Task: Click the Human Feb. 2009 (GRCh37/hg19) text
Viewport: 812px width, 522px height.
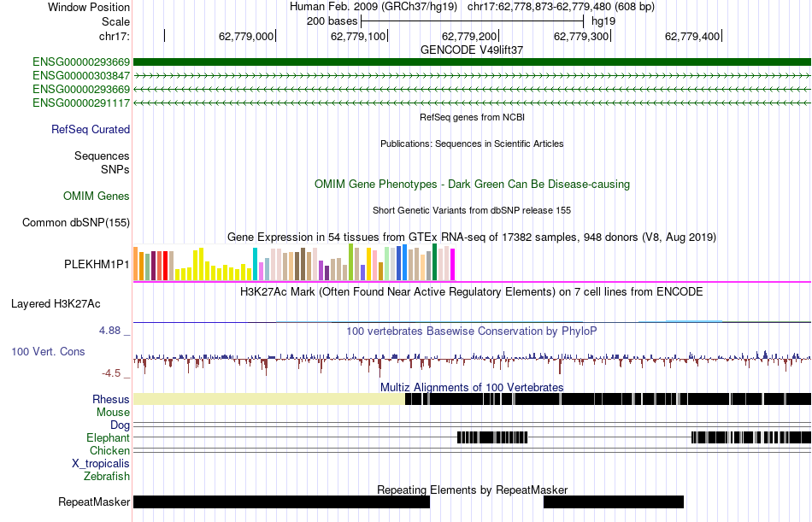Action: coord(374,7)
